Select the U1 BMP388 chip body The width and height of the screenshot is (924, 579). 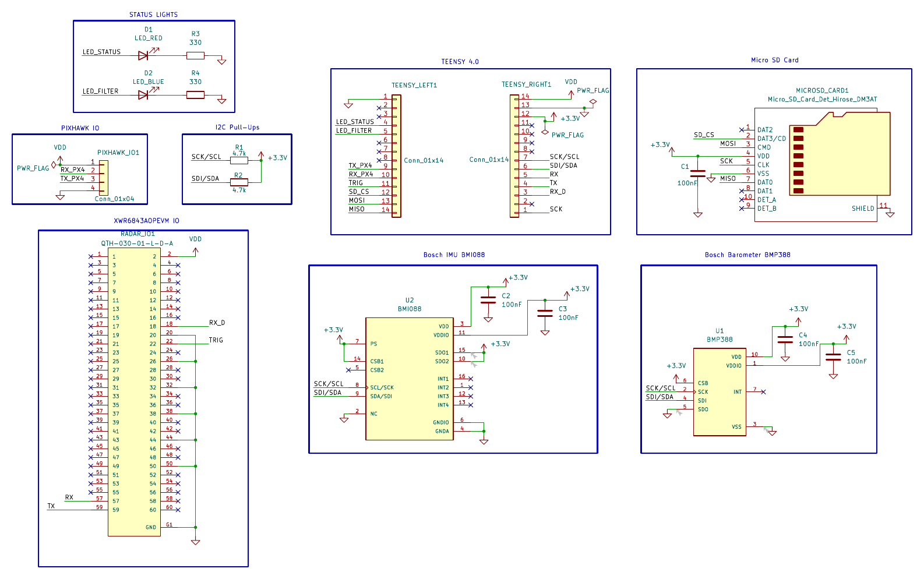pyautogui.click(x=720, y=392)
